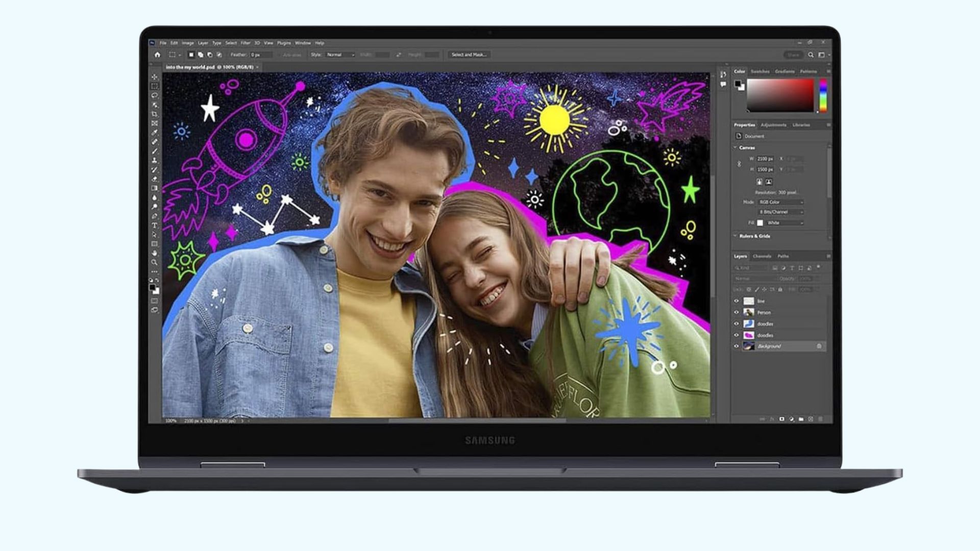Click the Select and Mask button
The height and width of the screenshot is (551, 980).
click(469, 55)
